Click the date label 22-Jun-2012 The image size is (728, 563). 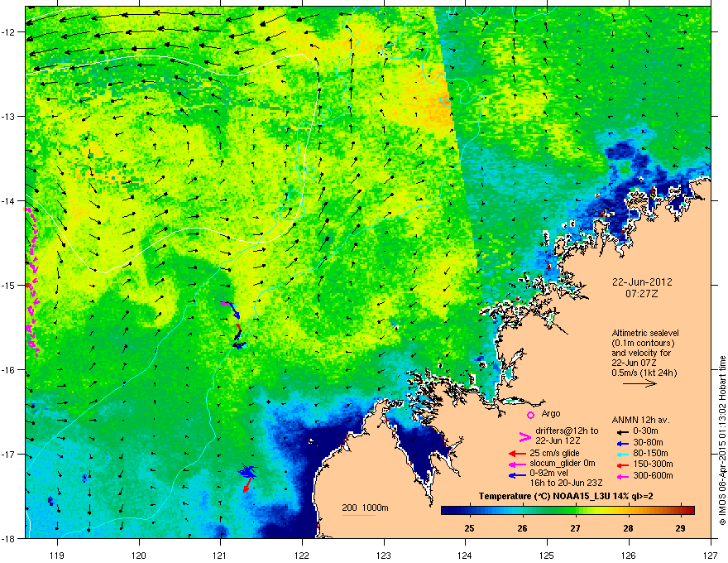click(642, 282)
